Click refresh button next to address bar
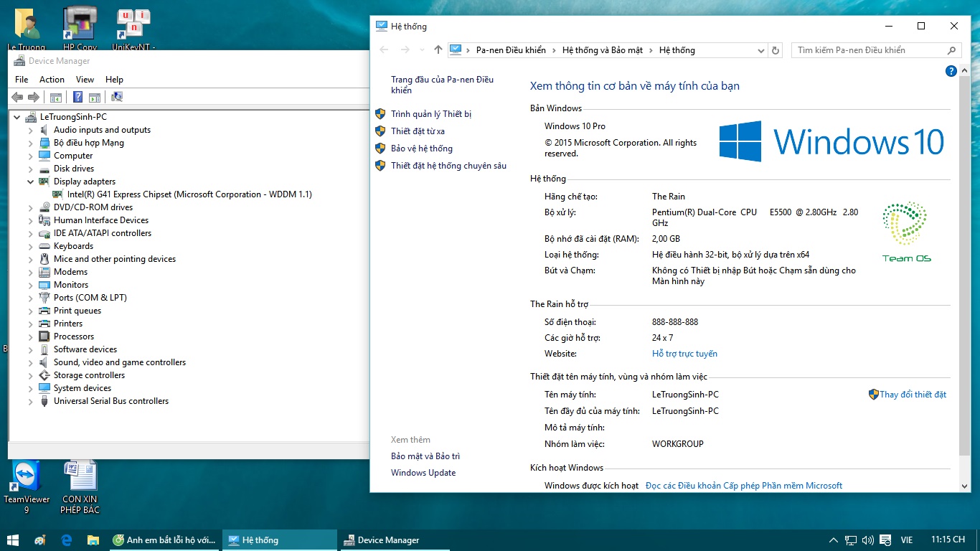 (x=775, y=50)
